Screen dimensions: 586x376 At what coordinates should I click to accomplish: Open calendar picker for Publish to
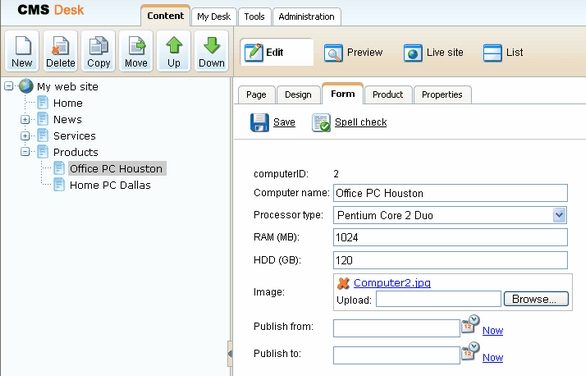pos(470,351)
